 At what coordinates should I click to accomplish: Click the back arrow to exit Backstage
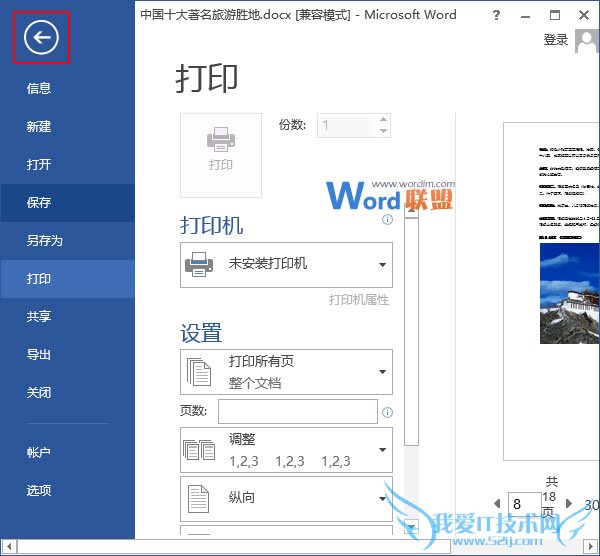click(41, 37)
